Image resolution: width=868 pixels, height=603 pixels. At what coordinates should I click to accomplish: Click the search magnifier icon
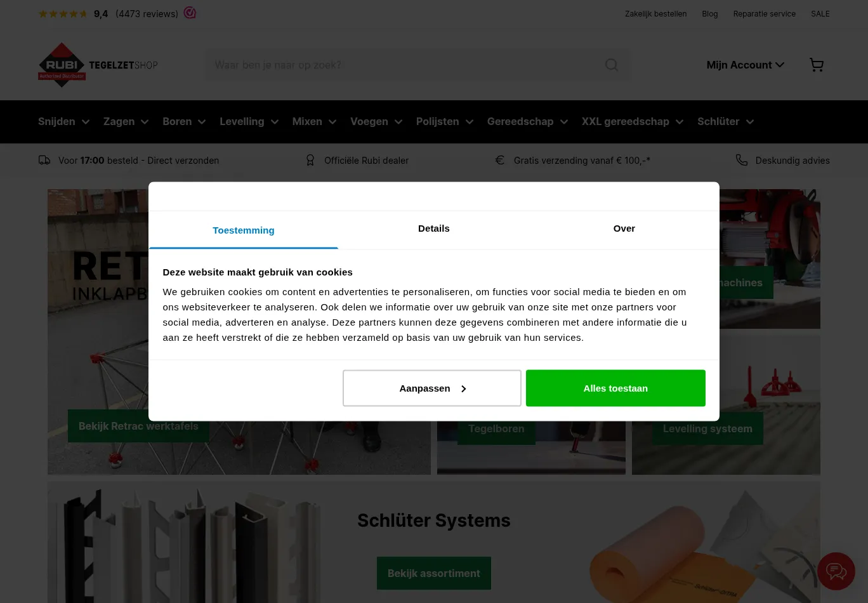tap(612, 65)
